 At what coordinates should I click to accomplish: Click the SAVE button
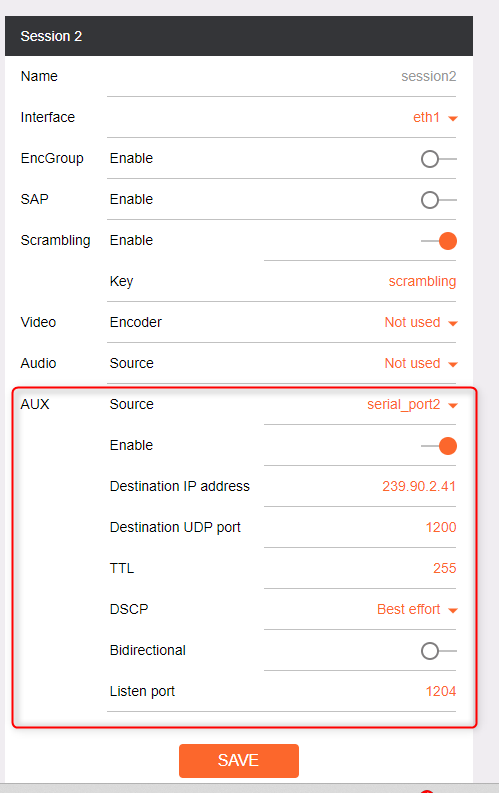click(239, 760)
